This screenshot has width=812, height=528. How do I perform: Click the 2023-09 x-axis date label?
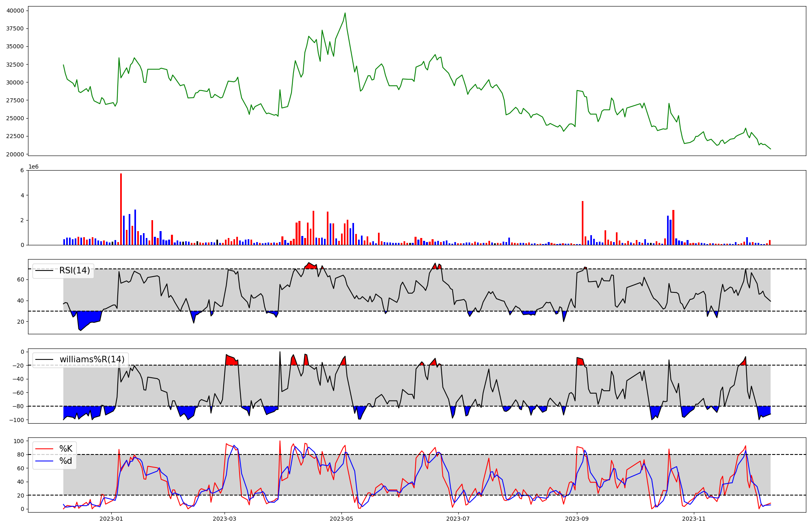point(577,519)
